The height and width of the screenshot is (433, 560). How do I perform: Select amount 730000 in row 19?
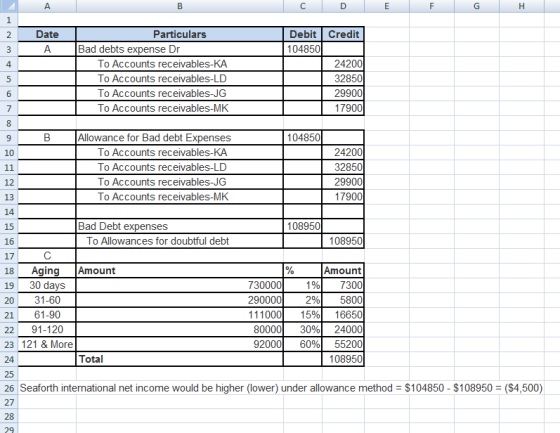(180, 285)
